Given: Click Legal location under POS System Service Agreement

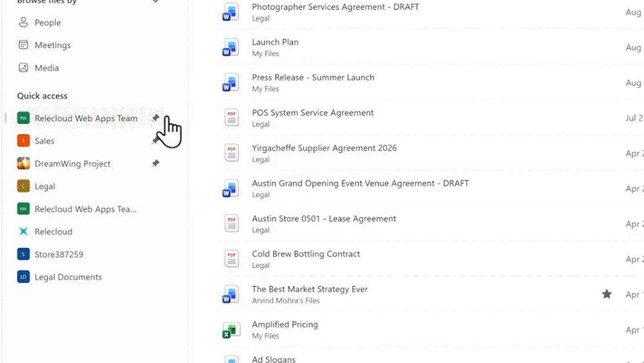Looking at the screenshot, I should click(x=261, y=124).
